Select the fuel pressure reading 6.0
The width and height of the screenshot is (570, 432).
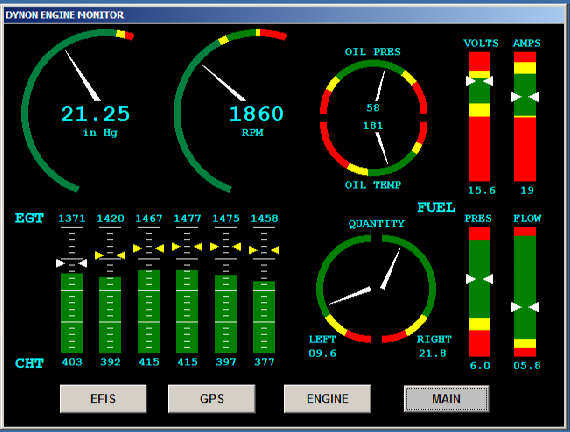(x=480, y=365)
